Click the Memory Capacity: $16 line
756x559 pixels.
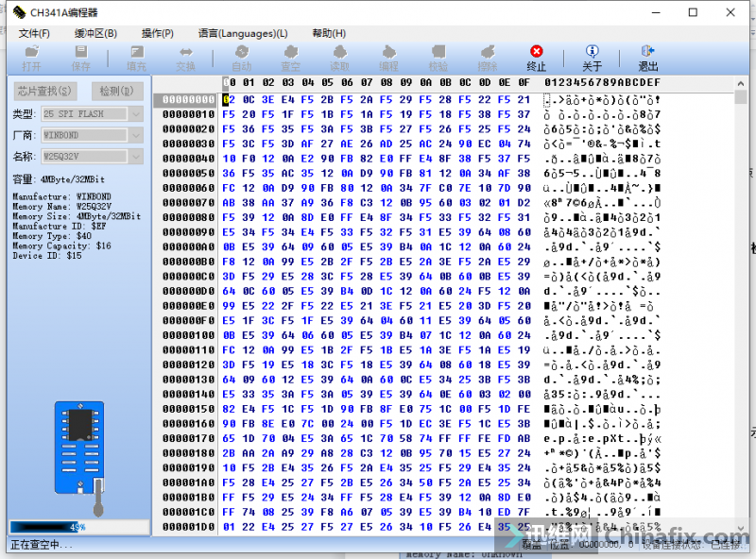(61, 246)
